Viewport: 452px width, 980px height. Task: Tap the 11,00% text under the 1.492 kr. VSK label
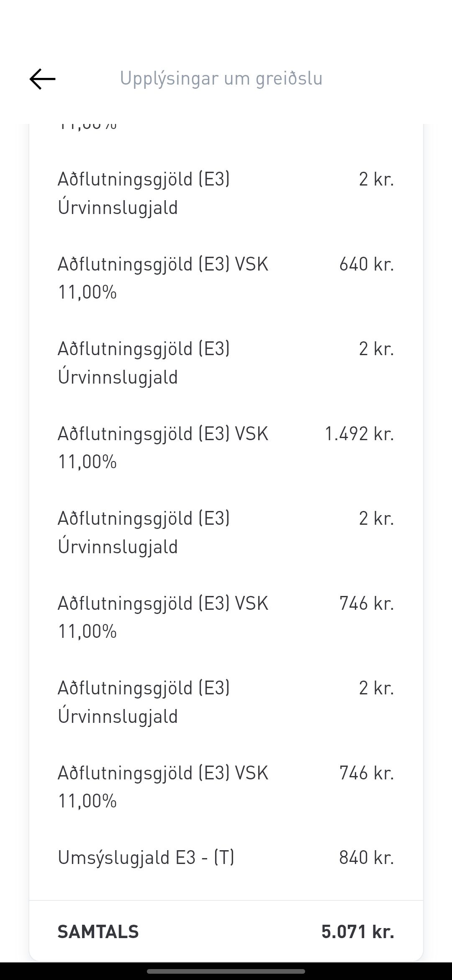pos(87,462)
